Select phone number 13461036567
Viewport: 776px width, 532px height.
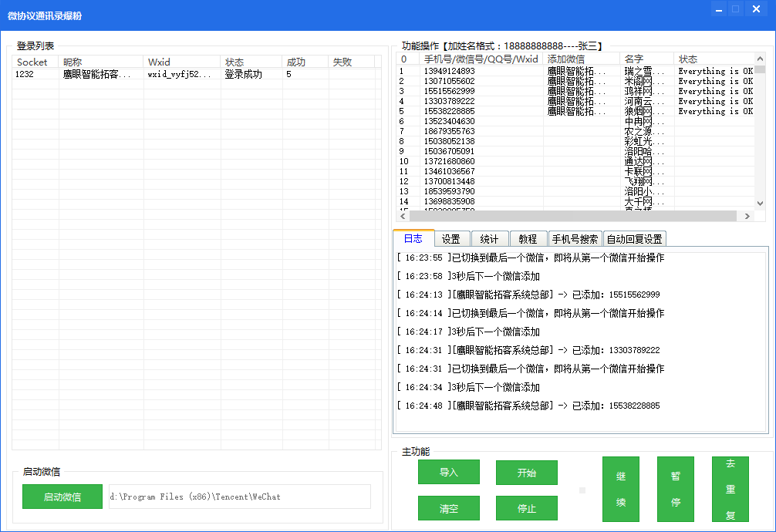450,171
